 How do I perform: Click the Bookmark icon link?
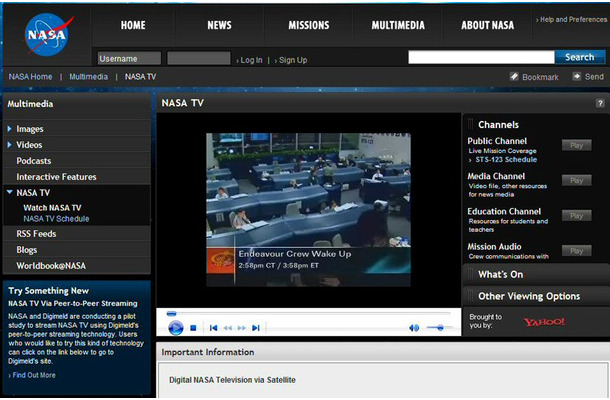tap(513, 77)
